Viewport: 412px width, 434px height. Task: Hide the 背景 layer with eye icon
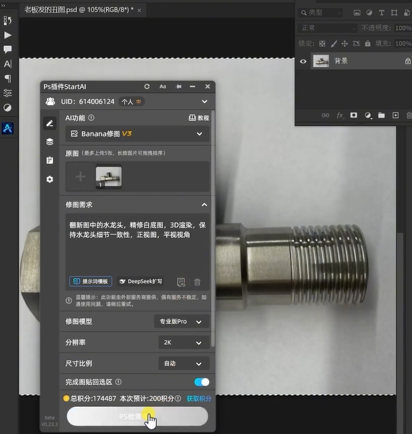[303, 61]
